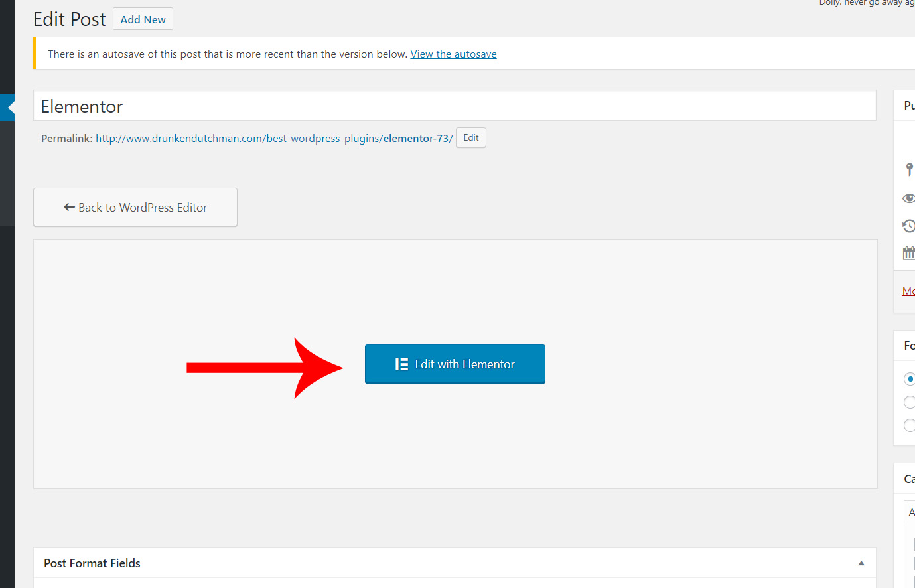Click the Edit Post page heading
915x588 pixels.
point(70,19)
